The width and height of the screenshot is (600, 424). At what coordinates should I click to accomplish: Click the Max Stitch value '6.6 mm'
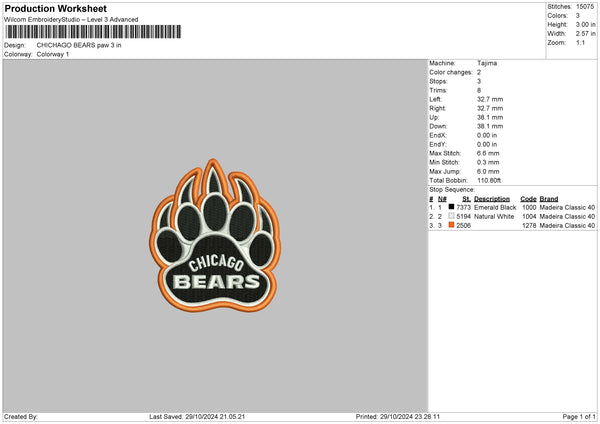tap(488, 153)
